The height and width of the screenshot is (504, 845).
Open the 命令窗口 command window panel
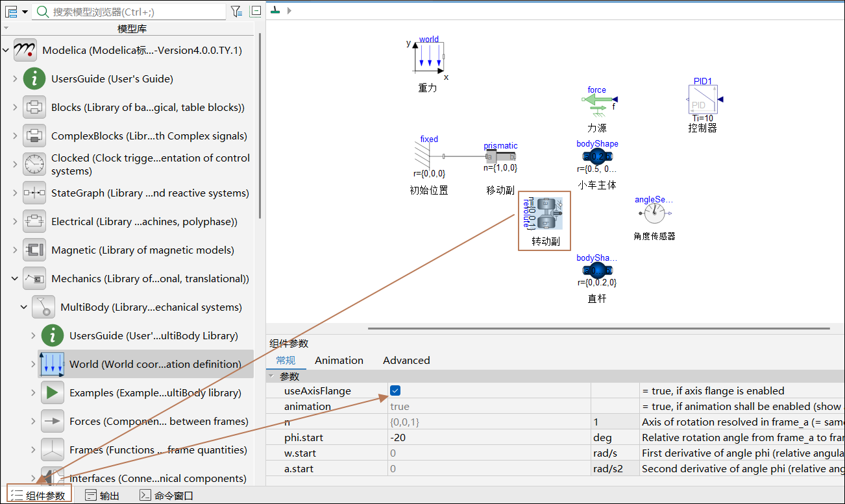pyautogui.click(x=167, y=496)
